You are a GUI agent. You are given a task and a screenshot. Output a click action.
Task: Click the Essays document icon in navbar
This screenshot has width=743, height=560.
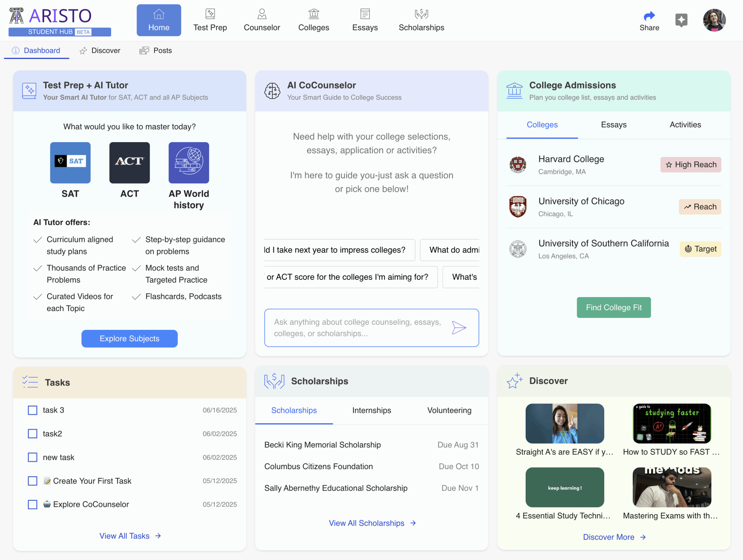pos(365,14)
